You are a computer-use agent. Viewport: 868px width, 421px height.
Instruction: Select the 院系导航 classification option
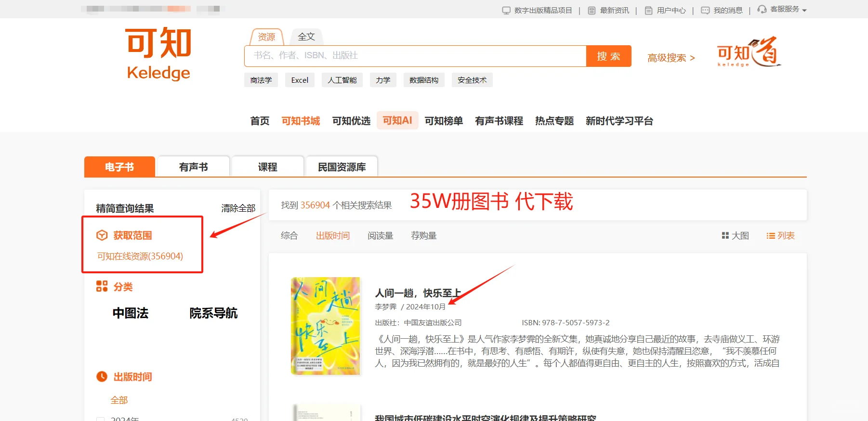(x=213, y=313)
